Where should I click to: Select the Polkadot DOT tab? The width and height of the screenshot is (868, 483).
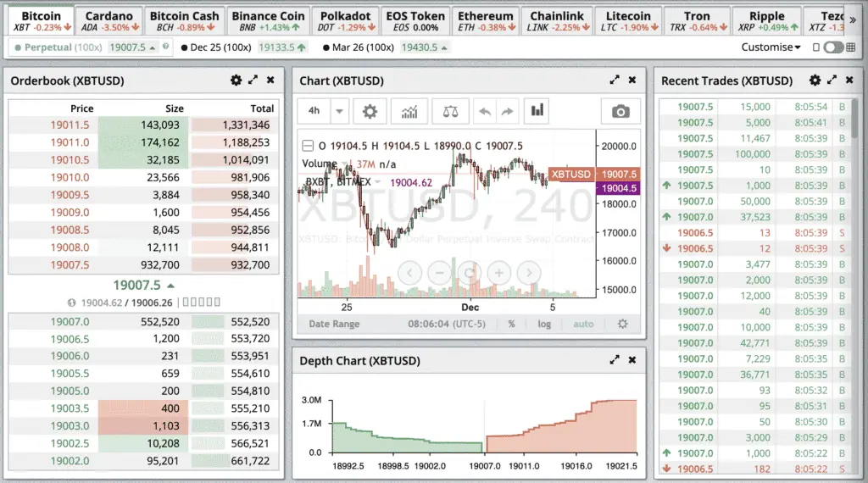[x=346, y=21]
